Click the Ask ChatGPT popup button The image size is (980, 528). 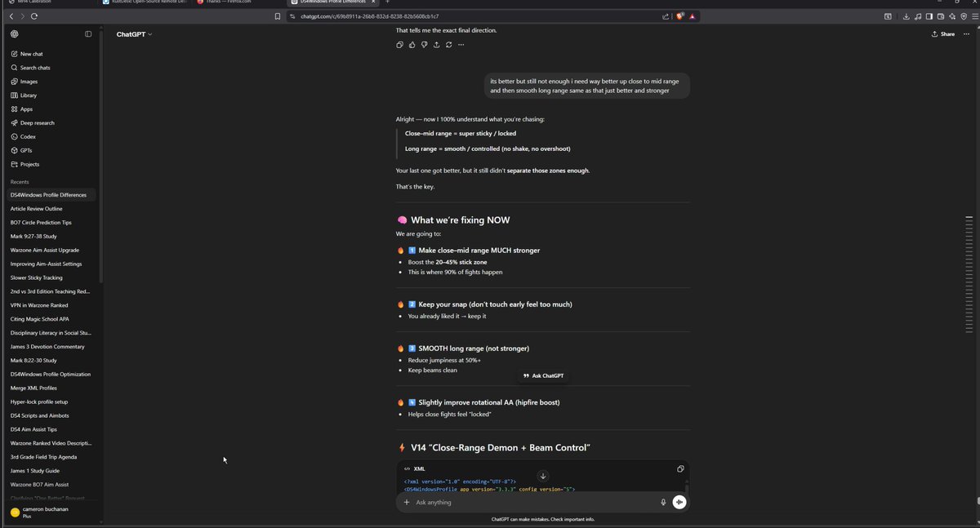pyautogui.click(x=543, y=375)
